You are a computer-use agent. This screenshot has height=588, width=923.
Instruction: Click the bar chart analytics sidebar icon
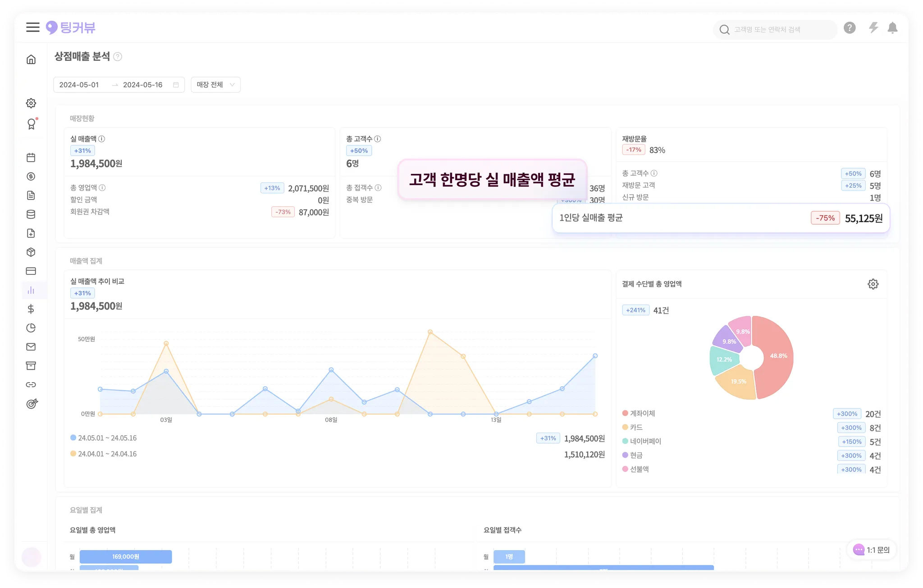(31, 290)
